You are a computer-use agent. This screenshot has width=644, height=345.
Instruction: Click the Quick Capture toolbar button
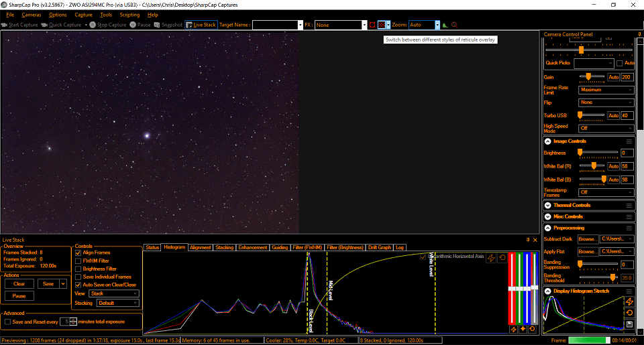[61, 25]
